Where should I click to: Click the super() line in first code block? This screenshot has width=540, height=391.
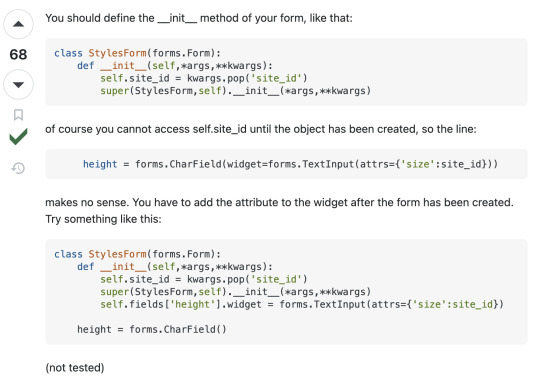click(x=236, y=91)
